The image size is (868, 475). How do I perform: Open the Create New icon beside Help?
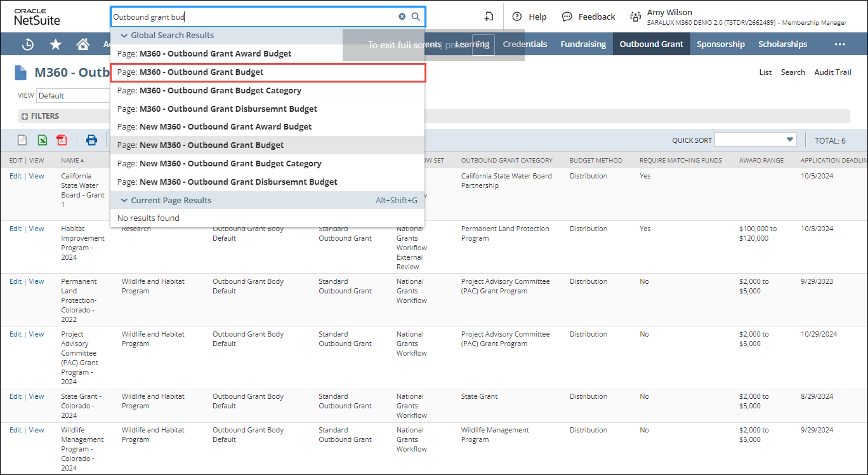pyautogui.click(x=489, y=17)
